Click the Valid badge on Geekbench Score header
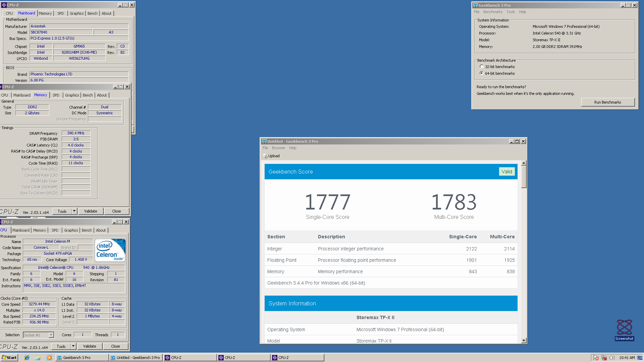Image resolution: width=644 pixels, height=362 pixels. tap(507, 172)
